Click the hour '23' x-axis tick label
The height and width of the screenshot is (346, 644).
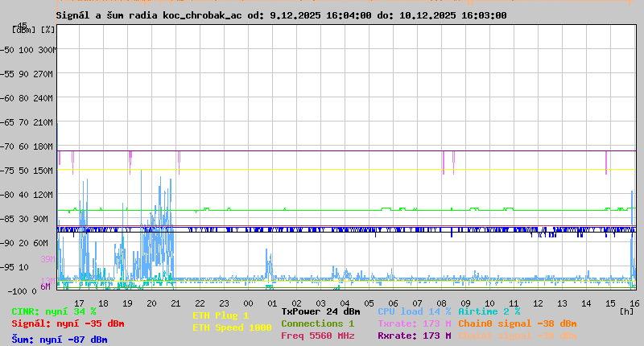click(x=224, y=303)
